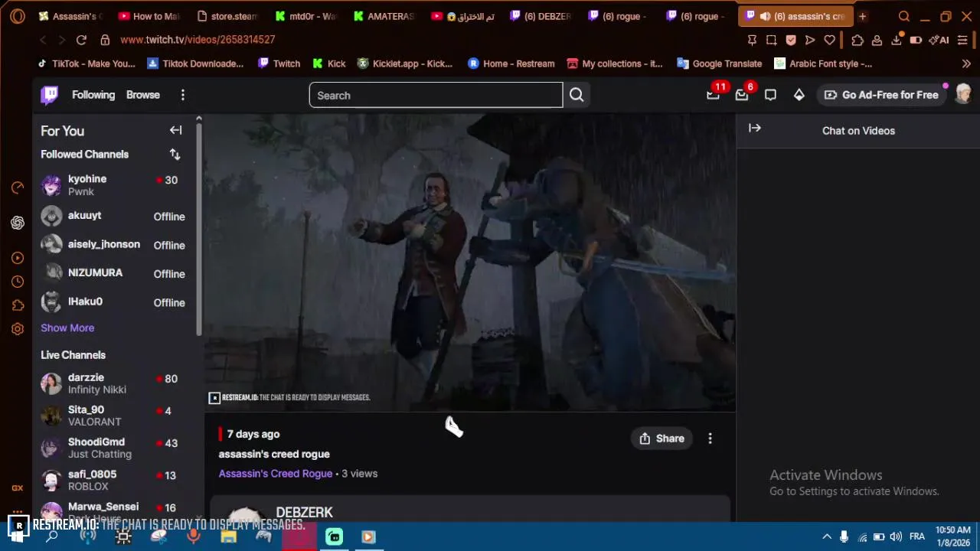Open the user avatar menu

(963, 94)
